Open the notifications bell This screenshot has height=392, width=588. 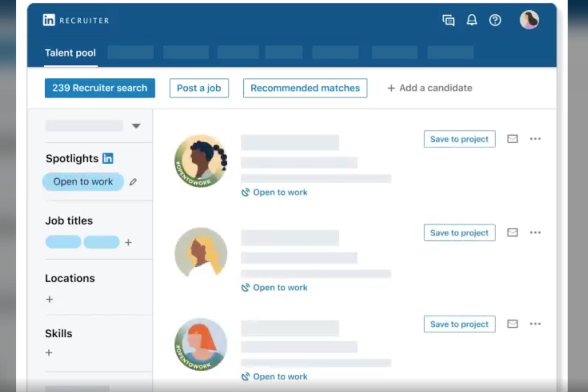click(472, 20)
